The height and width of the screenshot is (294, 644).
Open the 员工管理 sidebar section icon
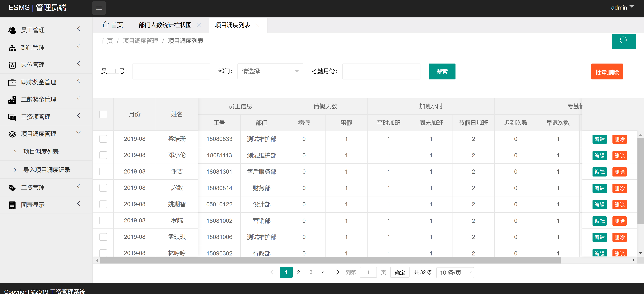coord(12,30)
